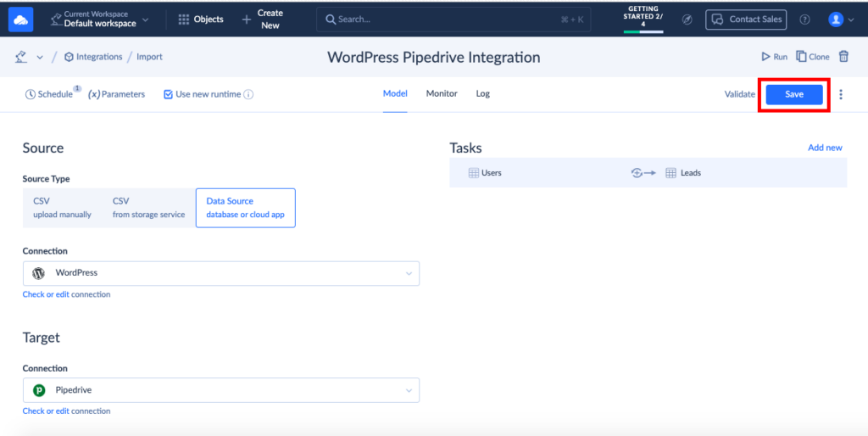Click the WordPress logo icon
This screenshot has height=436, width=868.
pyautogui.click(x=38, y=273)
